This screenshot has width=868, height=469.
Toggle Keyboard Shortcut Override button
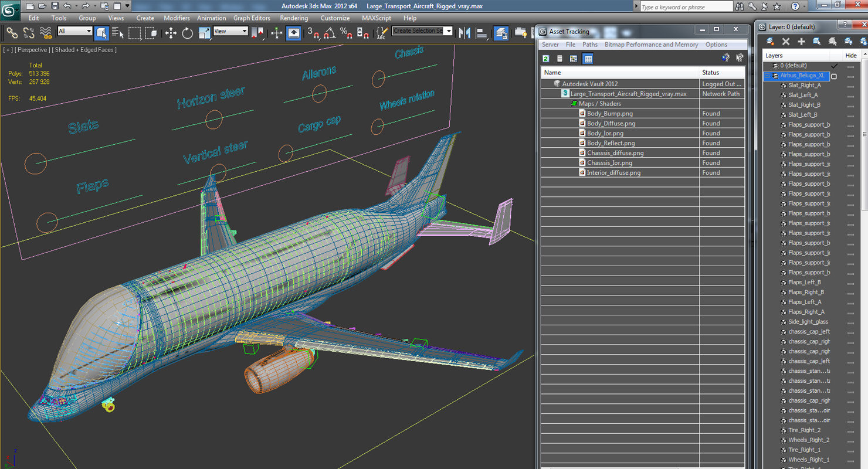294,33
